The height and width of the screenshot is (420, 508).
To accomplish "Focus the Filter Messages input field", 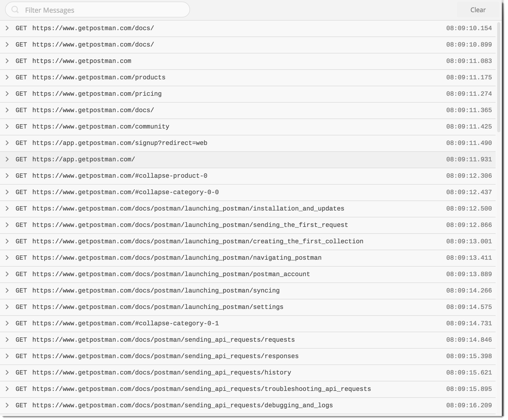I will coord(98,10).
